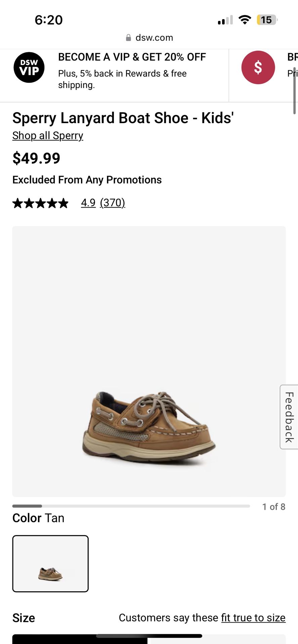
Task: Tap the battery level indicator
Action: coord(267,20)
